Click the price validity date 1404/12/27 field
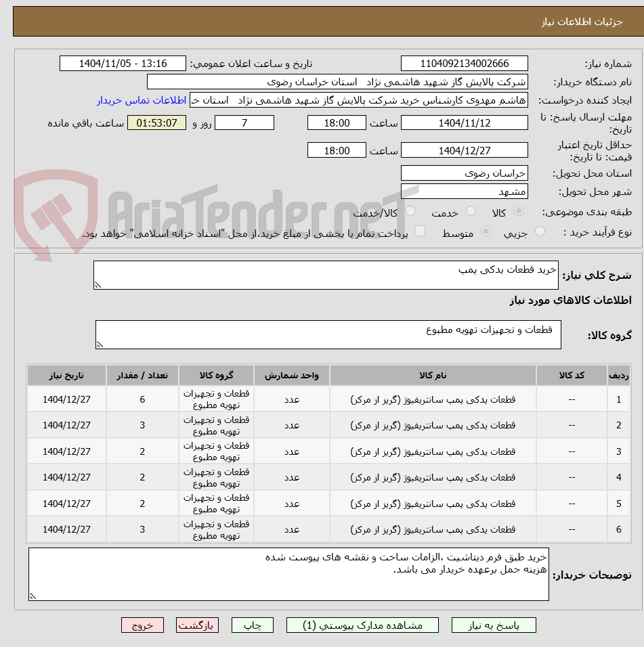 click(465, 150)
